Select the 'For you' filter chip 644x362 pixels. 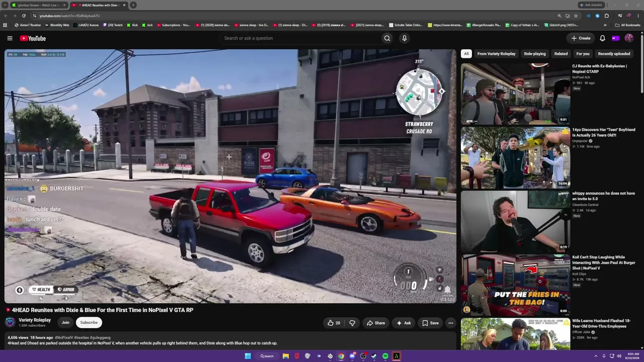tap(583, 54)
